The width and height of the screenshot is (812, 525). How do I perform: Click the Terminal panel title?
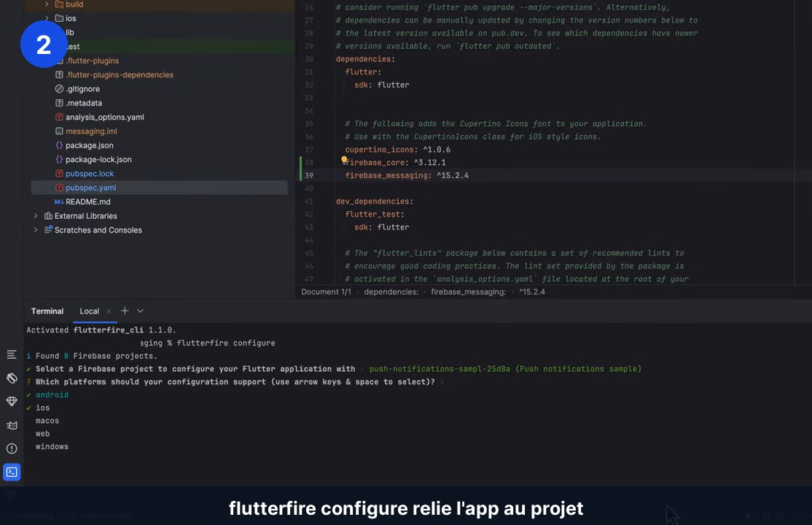(x=47, y=311)
